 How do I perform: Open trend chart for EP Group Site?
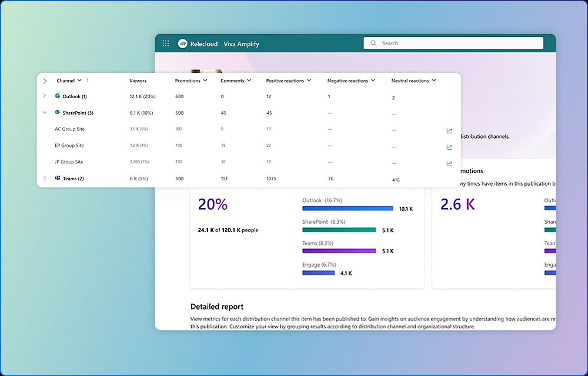pos(449,147)
